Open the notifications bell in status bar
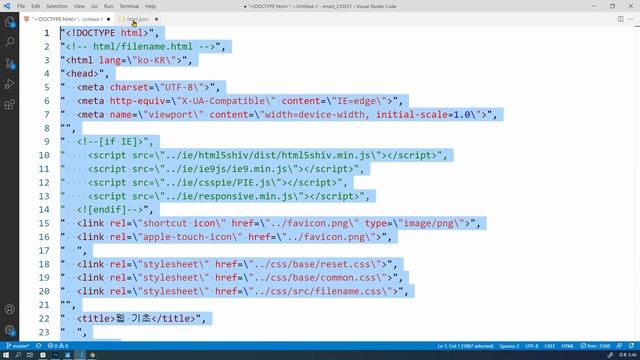The height and width of the screenshot is (360, 640). 631,346
